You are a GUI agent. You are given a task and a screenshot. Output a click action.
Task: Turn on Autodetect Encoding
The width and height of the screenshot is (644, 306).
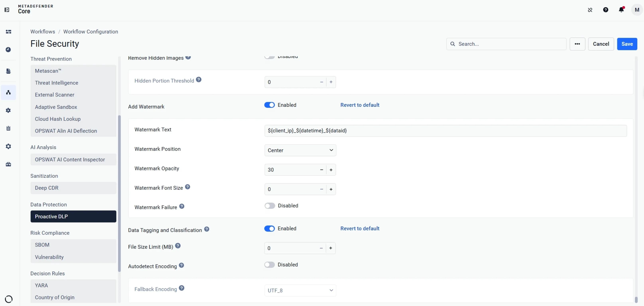click(x=270, y=265)
